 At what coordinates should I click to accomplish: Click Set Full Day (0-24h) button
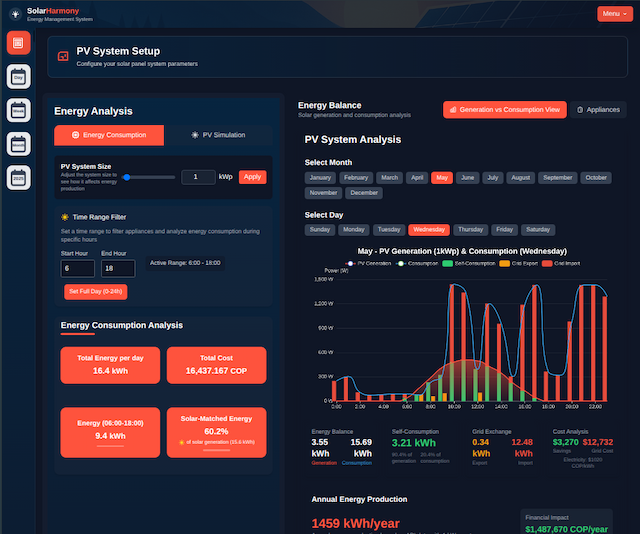tap(95, 291)
